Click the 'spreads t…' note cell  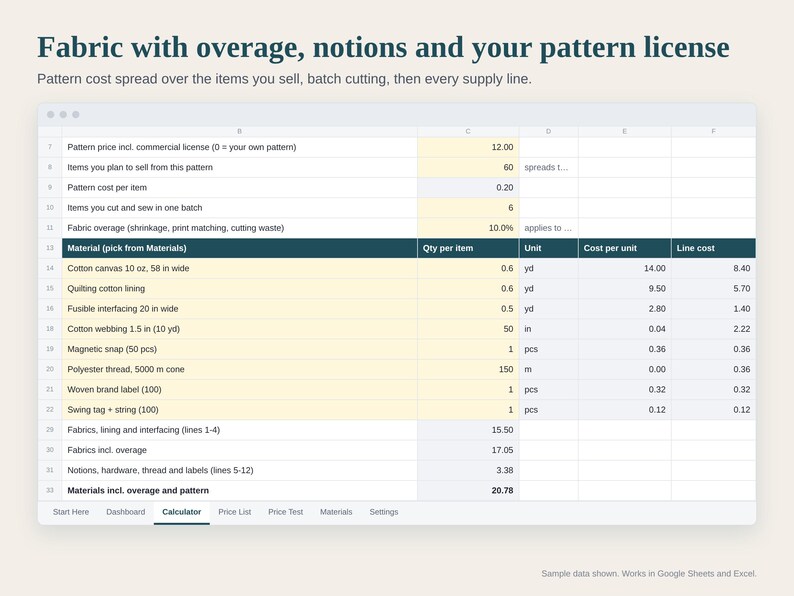[x=548, y=168]
